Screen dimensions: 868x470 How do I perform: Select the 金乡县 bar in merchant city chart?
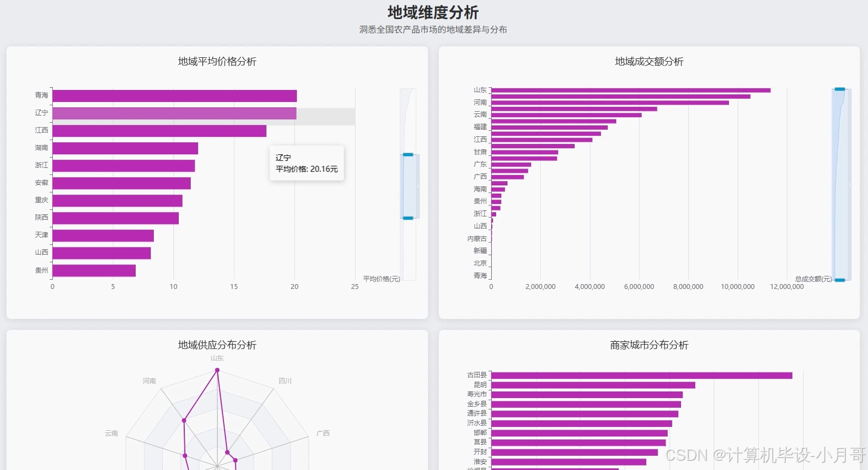pyautogui.click(x=586, y=404)
